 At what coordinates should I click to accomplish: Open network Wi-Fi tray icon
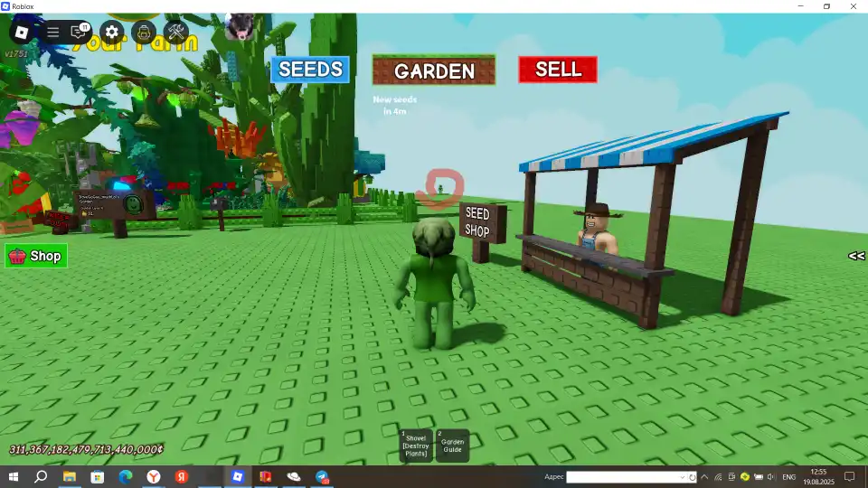tap(719, 477)
